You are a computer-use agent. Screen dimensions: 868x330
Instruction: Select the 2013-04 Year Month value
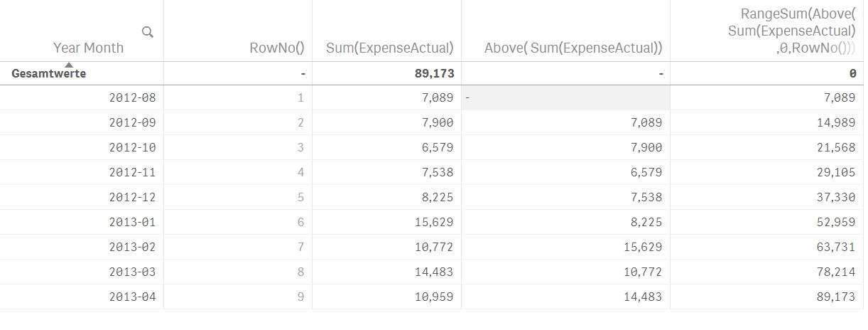pyautogui.click(x=132, y=297)
